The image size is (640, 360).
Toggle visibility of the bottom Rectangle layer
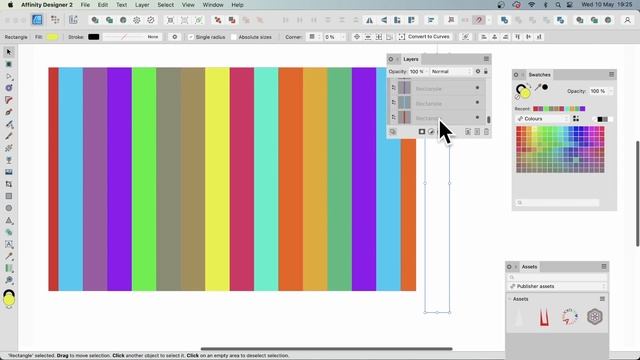pos(477,118)
